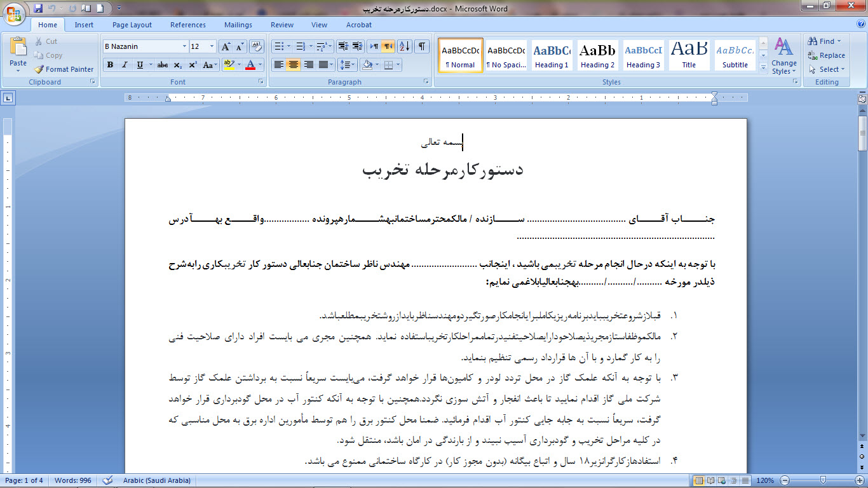
Task: Align the paragraph to the left
Action: [x=278, y=65]
